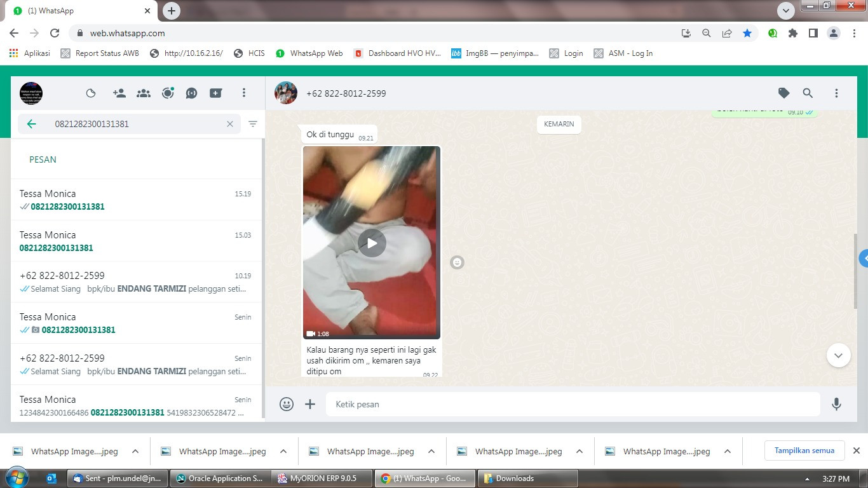Open +62 822-8012-2599 result from 10.19
Viewport: 868px width, 488px height.
pos(136,281)
